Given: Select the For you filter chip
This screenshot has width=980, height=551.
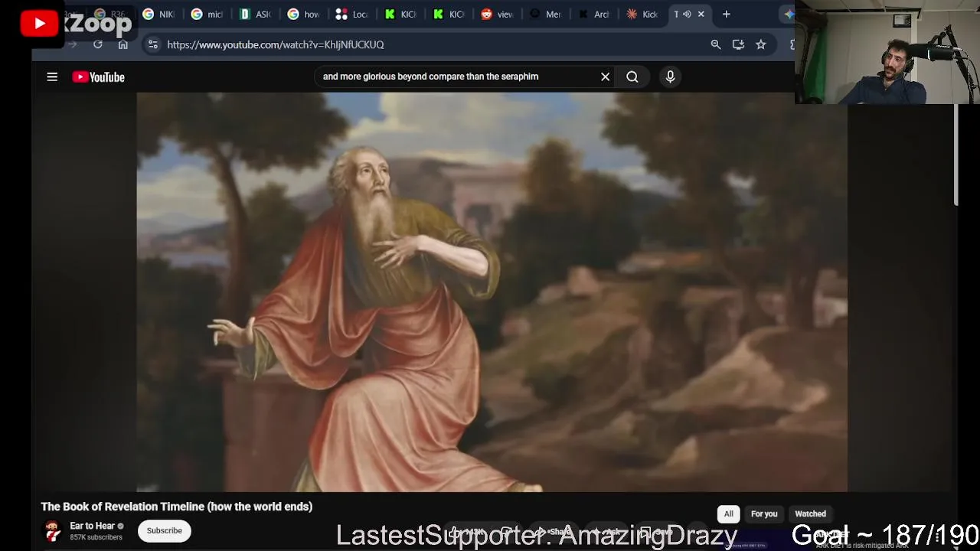Looking at the screenshot, I should [764, 514].
